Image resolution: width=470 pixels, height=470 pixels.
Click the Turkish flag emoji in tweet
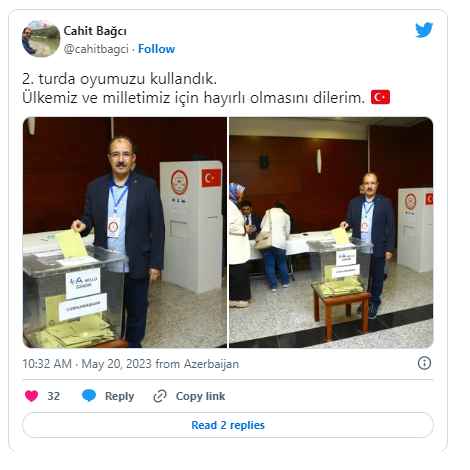[x=380, y=97]
